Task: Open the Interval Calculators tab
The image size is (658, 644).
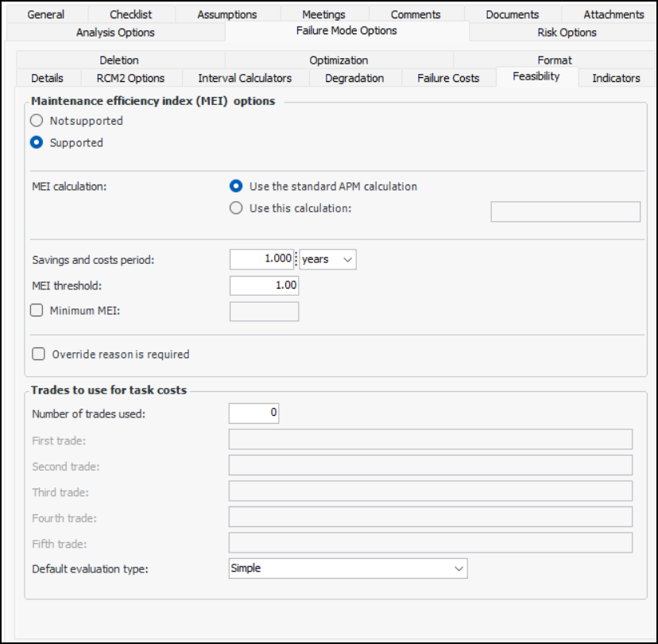Action: 245,78
